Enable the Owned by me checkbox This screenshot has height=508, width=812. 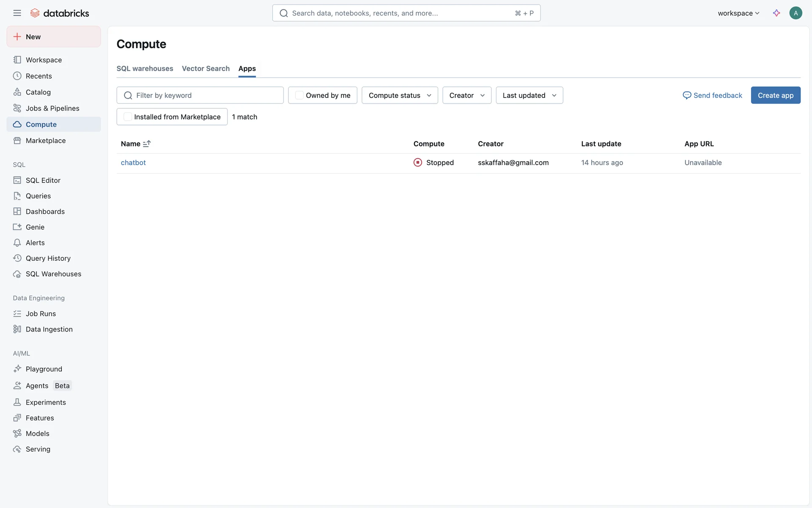(x=299, y=95)
